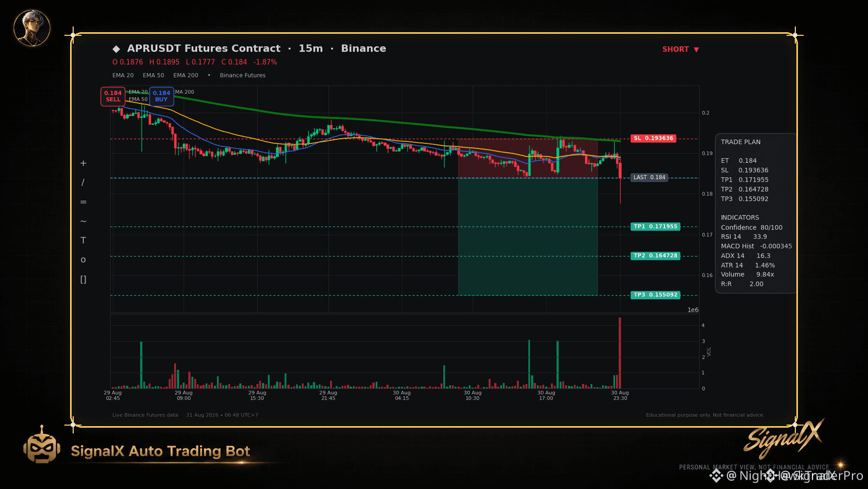Click the tallest red volume bar
Screen dimensions: 868x489
pos(620,353)
